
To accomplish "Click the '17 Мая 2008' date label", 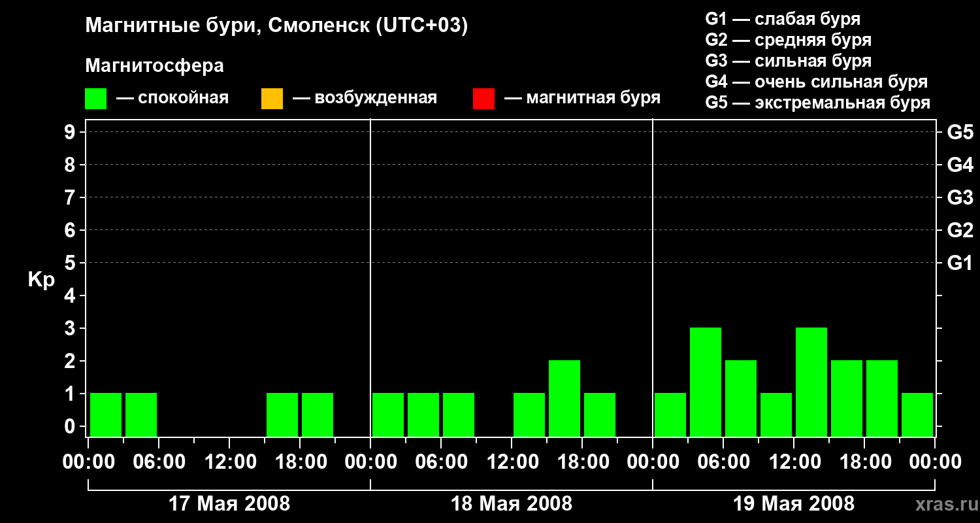I will pos(229,504).
